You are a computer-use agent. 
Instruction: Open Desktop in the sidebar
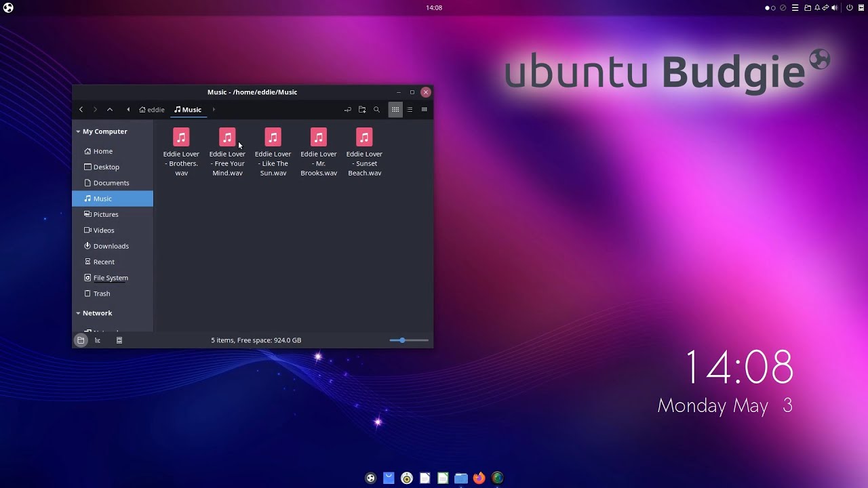coord(113,167)
